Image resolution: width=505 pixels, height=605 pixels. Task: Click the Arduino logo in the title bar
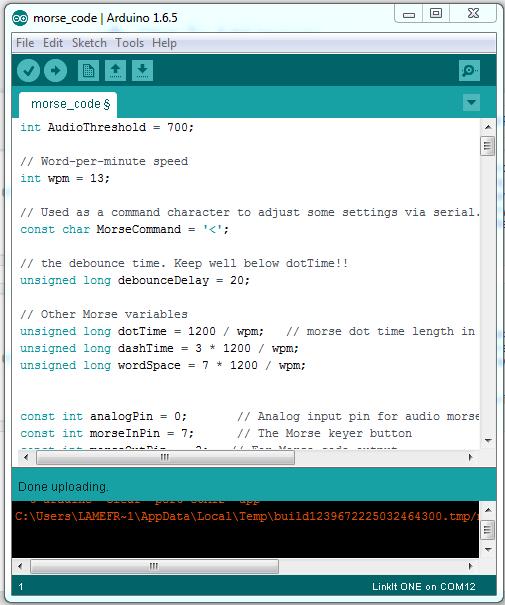(x=20, y=18)
